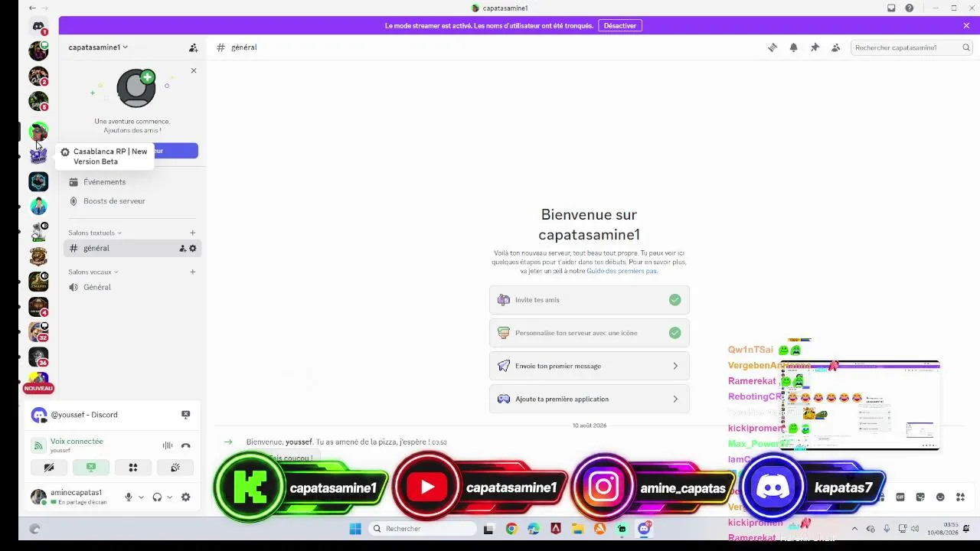980x551 pixels.
Task: Click the Désactiver streamer mode button
Action: 620,25
